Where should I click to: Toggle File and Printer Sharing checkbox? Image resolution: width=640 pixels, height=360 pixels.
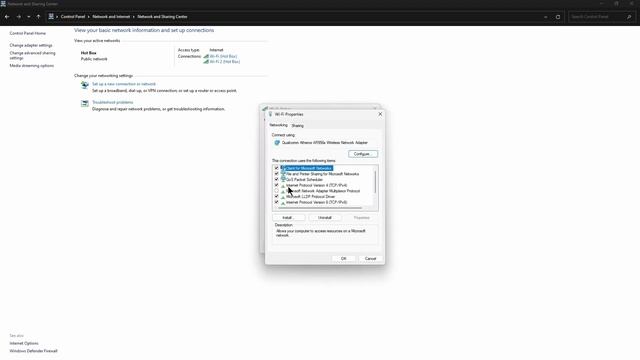pyautogui.click(x=276, y=174)
